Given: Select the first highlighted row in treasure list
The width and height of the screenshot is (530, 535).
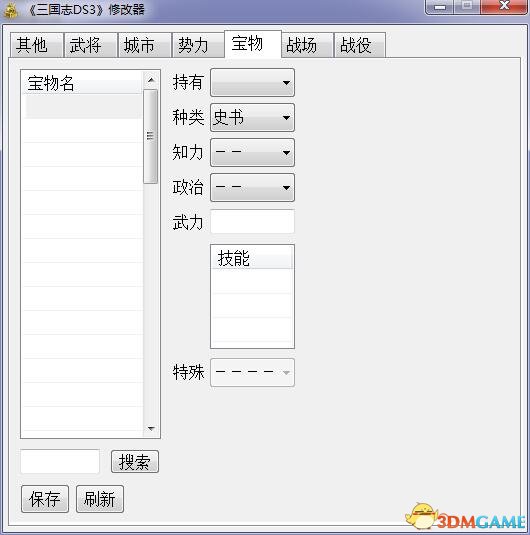Looking at the screenshot, I should click(x=82, y=107).
